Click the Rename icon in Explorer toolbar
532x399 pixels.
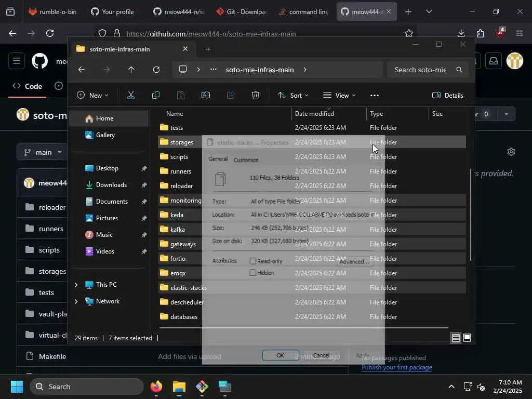(206, 96)
